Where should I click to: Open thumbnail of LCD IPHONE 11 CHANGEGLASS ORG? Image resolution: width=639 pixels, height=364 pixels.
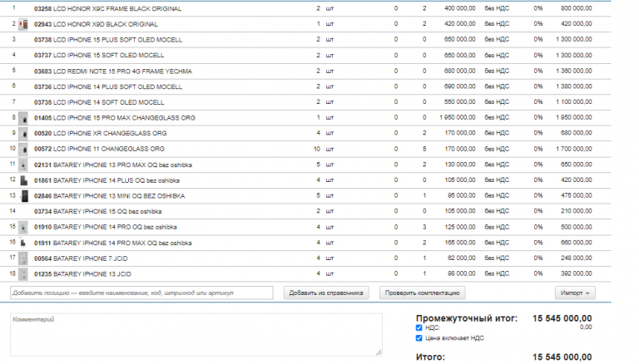pyautogui.click(x=23, y=149)
